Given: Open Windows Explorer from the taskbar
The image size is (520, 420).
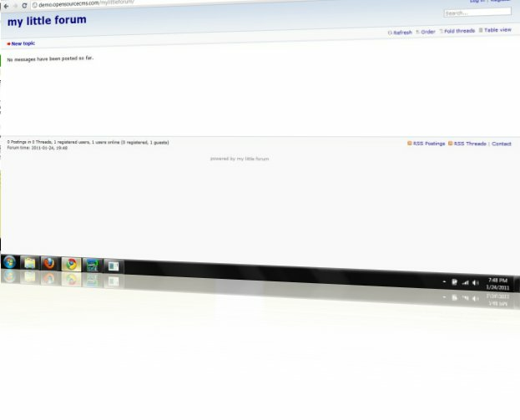Looking at the screenshot, I should [30, 264].
